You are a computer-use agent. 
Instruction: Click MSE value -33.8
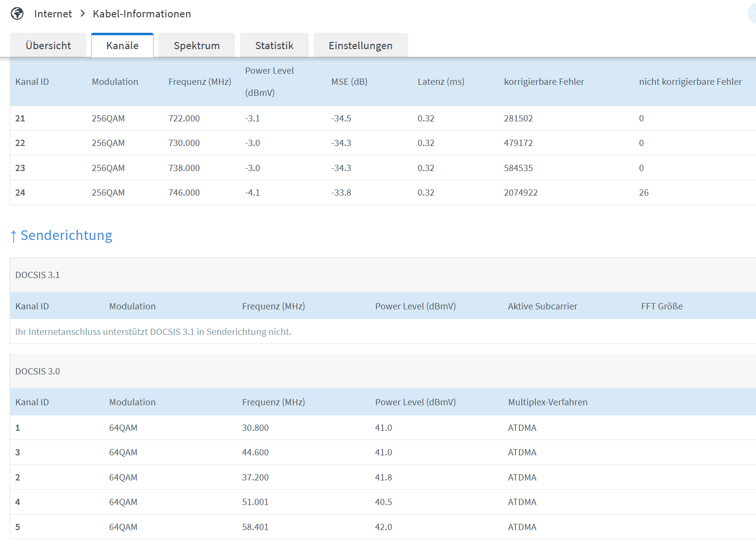point(341,193)
